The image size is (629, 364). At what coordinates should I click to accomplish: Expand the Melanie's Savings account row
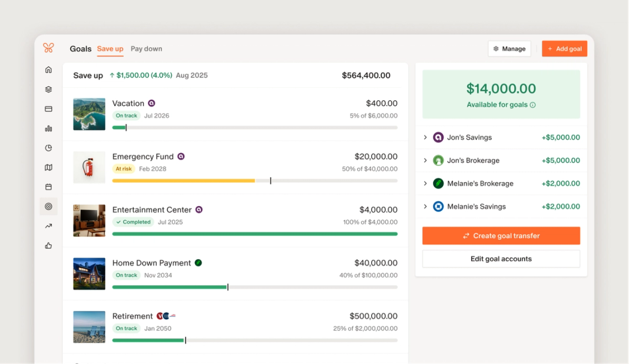425,206
